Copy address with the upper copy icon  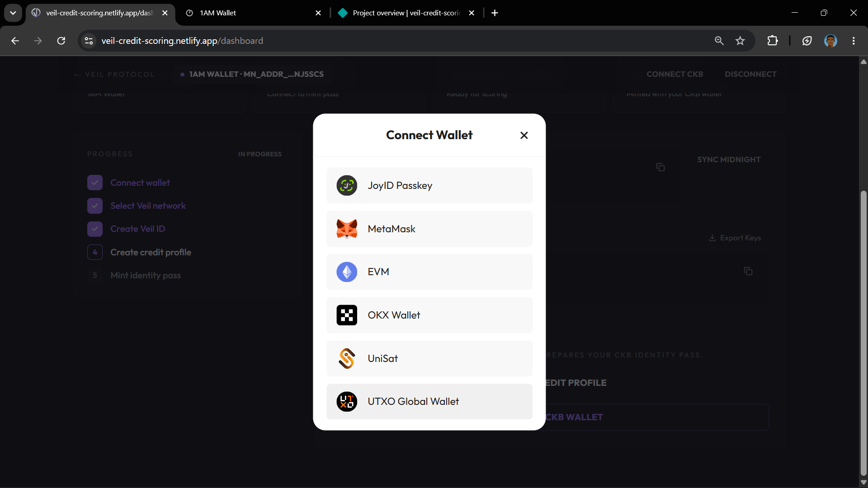[660, 167]
